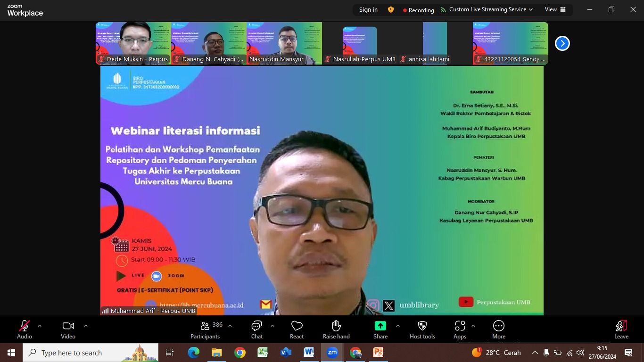Viewport: 644px width, 362px height.
Task: Open the Chat panel
Action: tap(256, 329)
